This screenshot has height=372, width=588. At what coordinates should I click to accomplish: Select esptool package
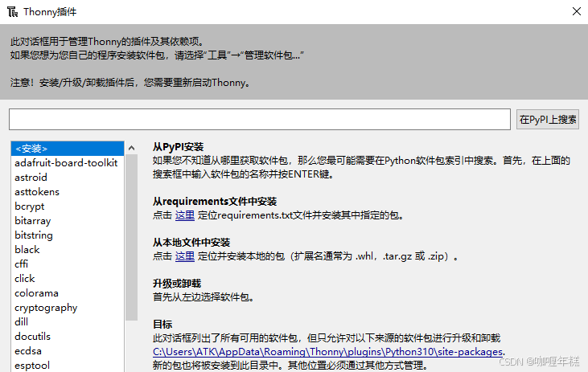[x=68, y=366]
